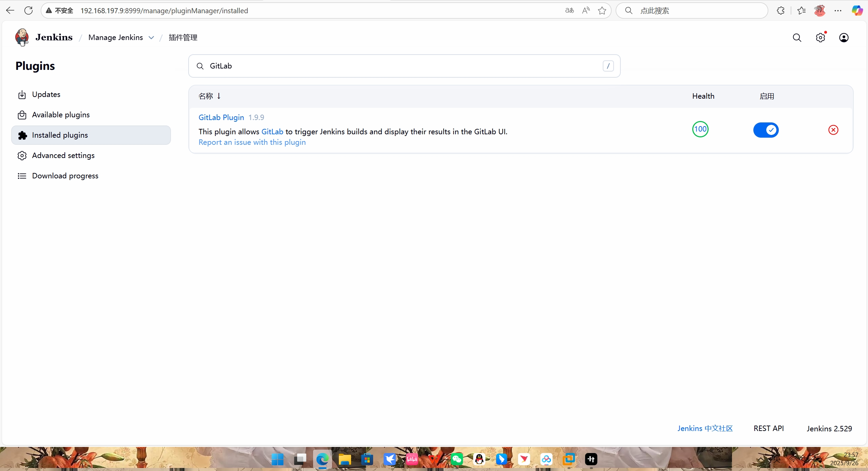
Task: Open Advanced settings in the sidebar
Action: (91, 156)
